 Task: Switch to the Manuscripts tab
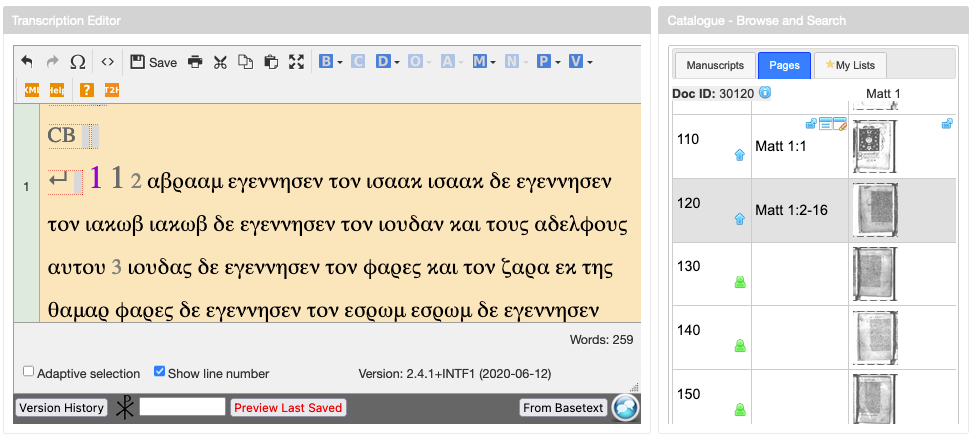tap(714, 65)
